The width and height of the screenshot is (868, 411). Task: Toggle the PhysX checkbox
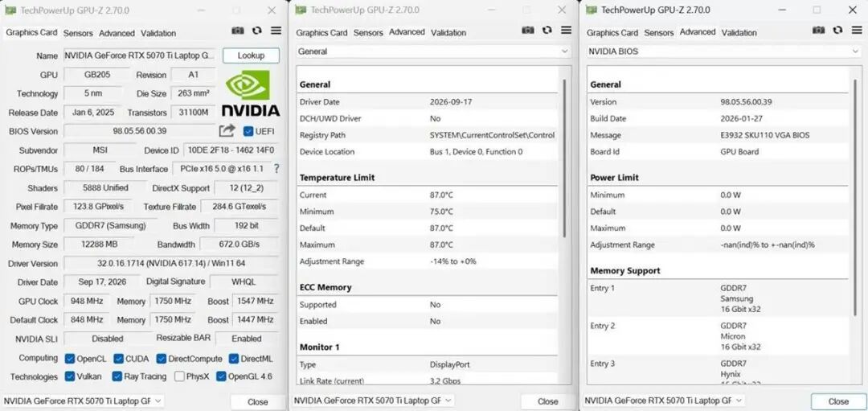pos(179,376)
